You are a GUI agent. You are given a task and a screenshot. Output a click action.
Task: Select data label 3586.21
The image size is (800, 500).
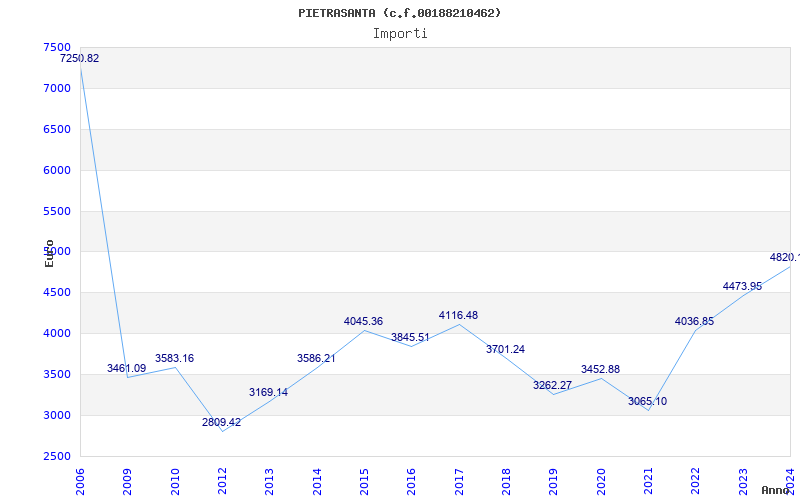pos(316,358)
